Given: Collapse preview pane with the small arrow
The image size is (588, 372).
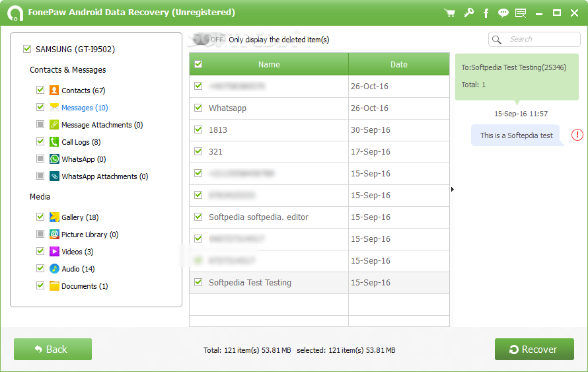Looking at the screenshot, I should (453, 190).
